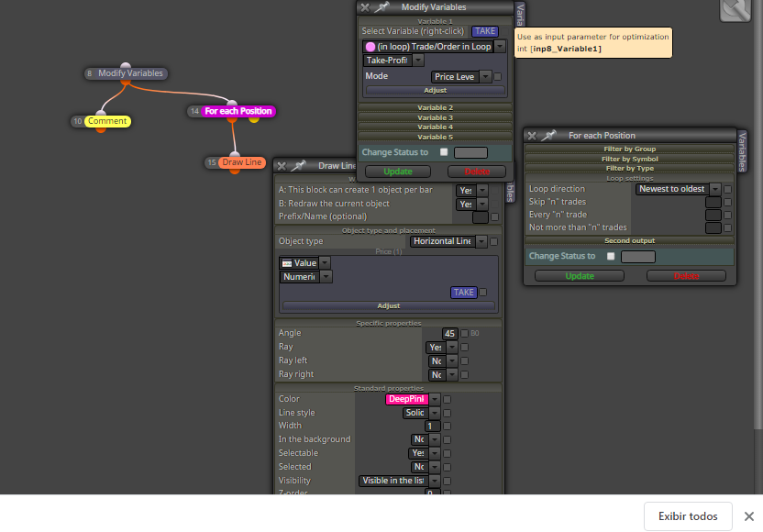This screenshot has height=532, width=763.
Task: Click the pin icon in Draw Line panel
Action: pyautogui.click(x=298, y=165)
